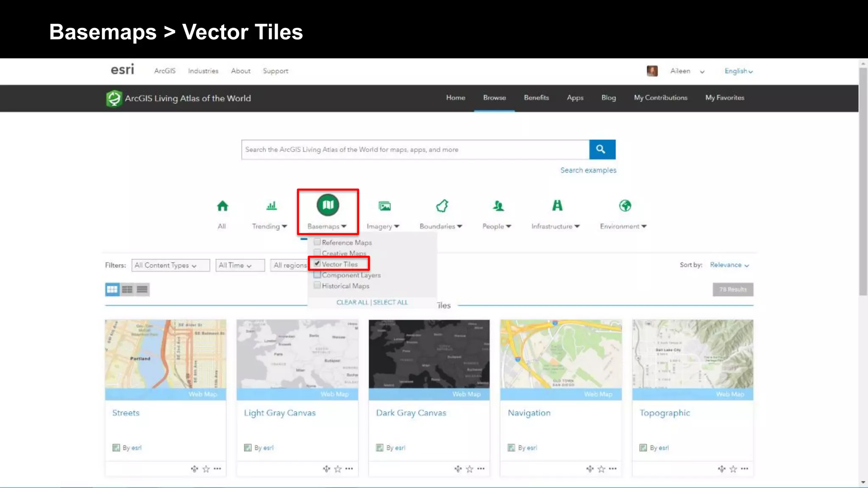Open the Blog tab
The width and height of the screenshot is (868, 488).
pyautogui.click(x=609, y=98)
